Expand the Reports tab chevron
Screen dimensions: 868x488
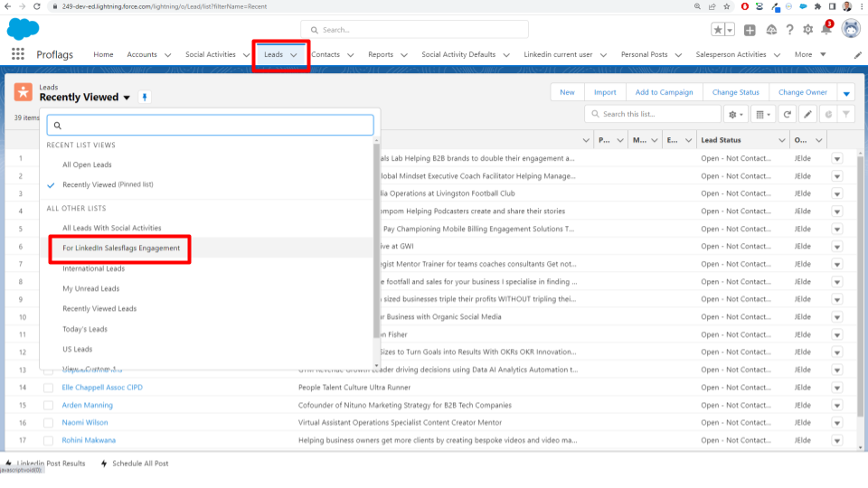click(404, 55)
